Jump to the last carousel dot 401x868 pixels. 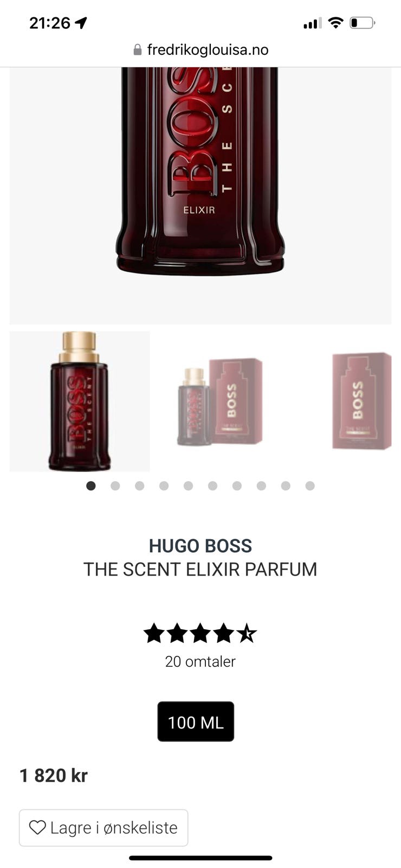point(310,486)
